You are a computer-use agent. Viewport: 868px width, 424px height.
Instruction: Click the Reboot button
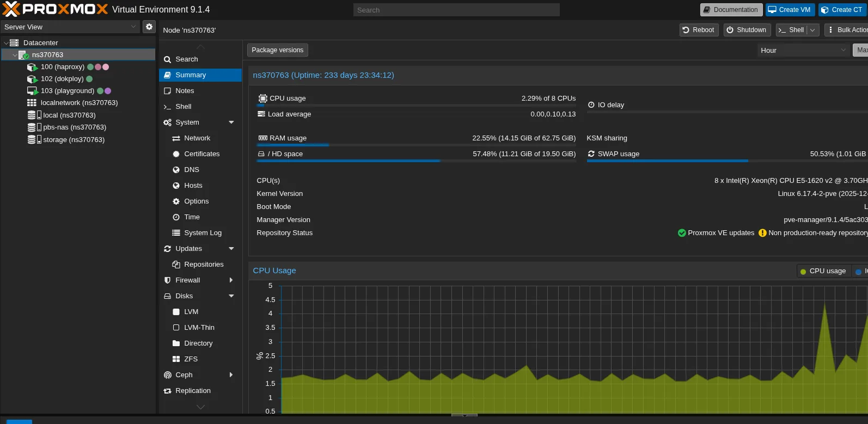699,30
